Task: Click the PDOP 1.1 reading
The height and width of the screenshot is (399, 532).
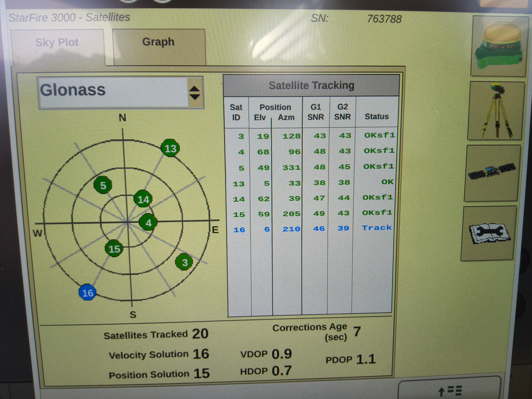Action: tap(350, 359)
